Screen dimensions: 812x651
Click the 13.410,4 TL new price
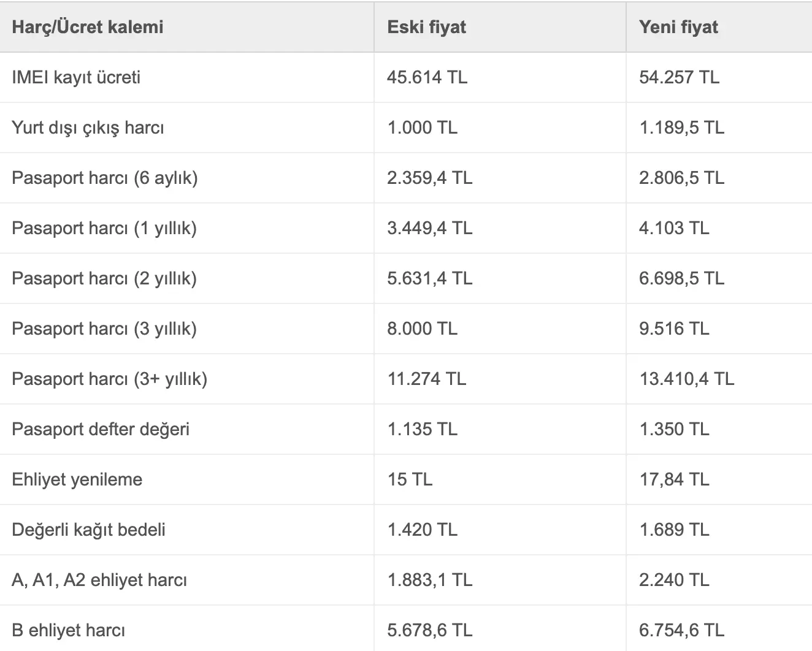pyautogui.click(x=686, y=379)
